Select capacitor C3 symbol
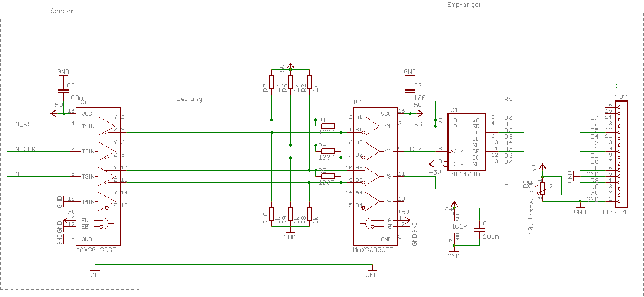The height and width of the screenshot is (297, 644). click(x=63, y=91)
